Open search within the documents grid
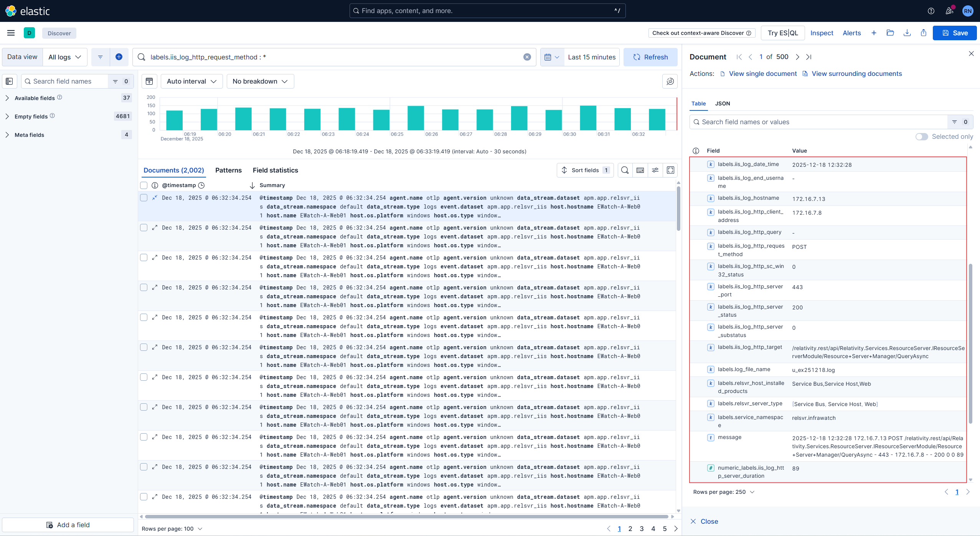 [625, 170]
